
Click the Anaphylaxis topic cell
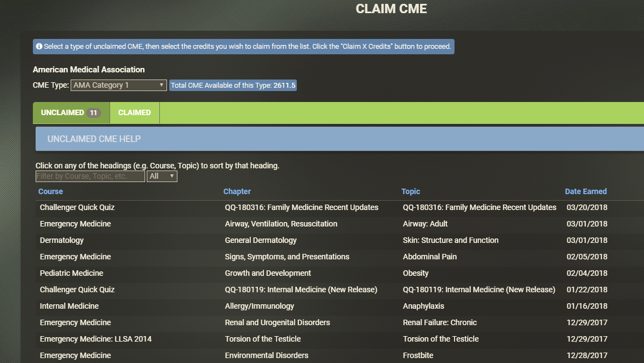pyautogui.click(x=423, y=307)
